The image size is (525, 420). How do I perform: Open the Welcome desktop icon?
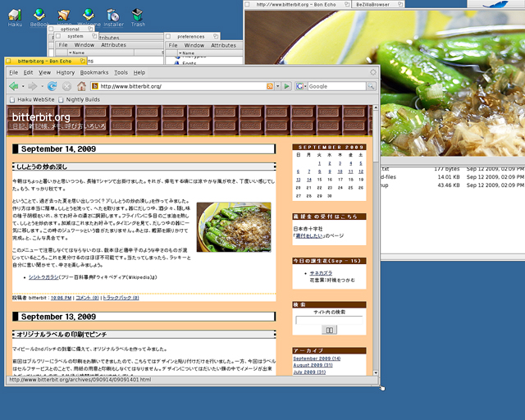coord(89,18)
